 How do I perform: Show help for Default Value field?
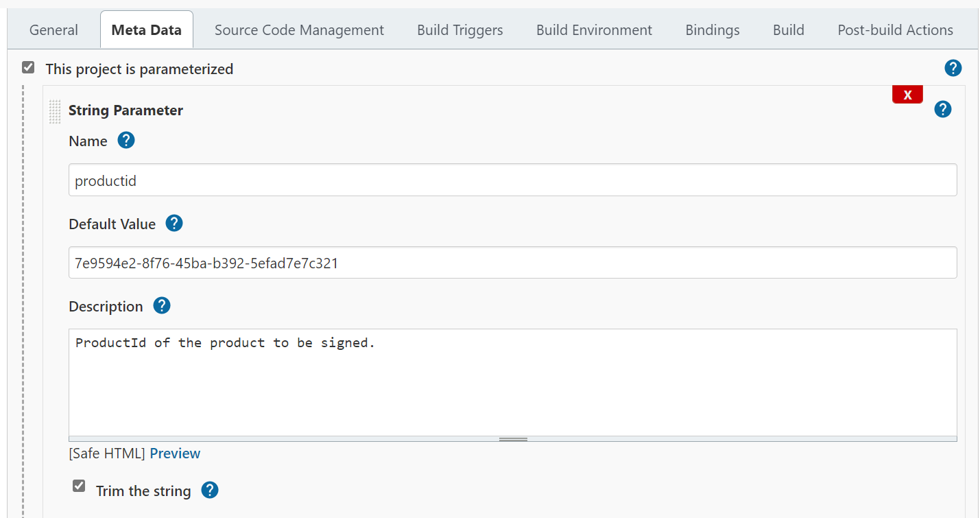pyautogui.click(x=174, y=224)
